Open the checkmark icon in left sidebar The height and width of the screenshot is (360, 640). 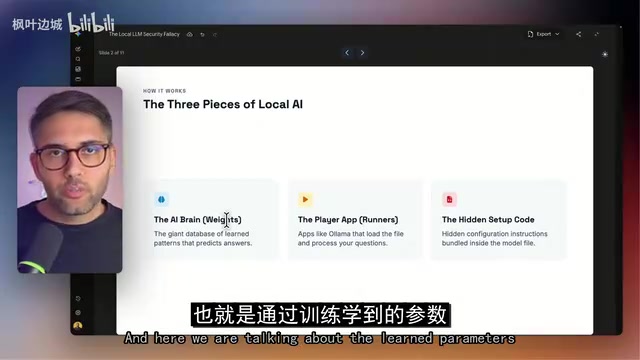coord(78,49)
